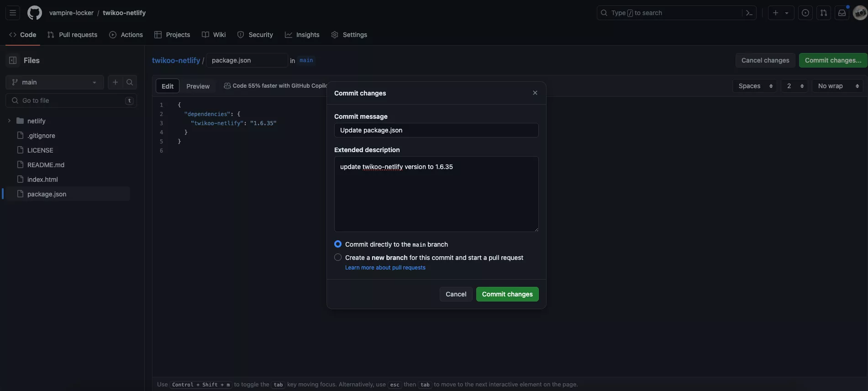The image size is (868, 391).
Task: Focus the Extended description textarea
Action: [x=437, y=194]
